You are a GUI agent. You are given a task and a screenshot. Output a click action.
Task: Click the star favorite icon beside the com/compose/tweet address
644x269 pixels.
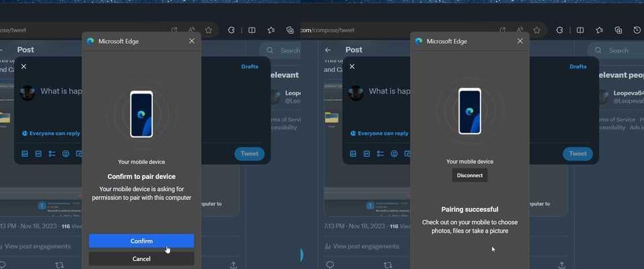(537, 30)
